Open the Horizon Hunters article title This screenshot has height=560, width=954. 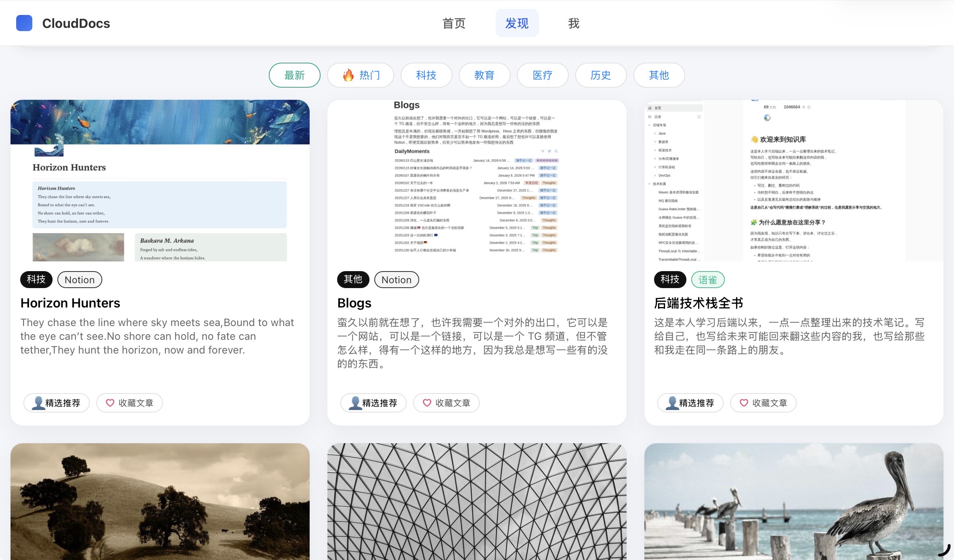click(x=70, y=303)
